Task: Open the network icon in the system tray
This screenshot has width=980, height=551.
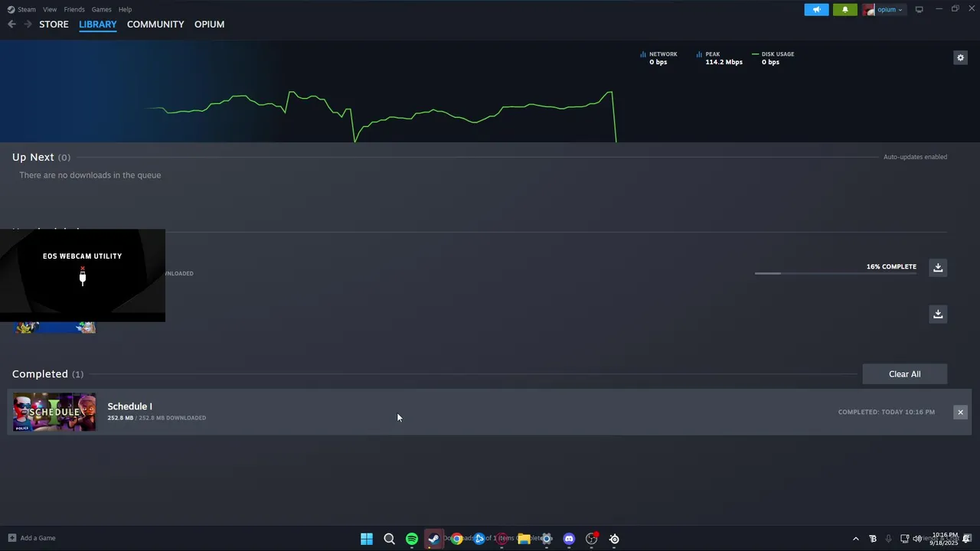Action: [x=904, y=539]
